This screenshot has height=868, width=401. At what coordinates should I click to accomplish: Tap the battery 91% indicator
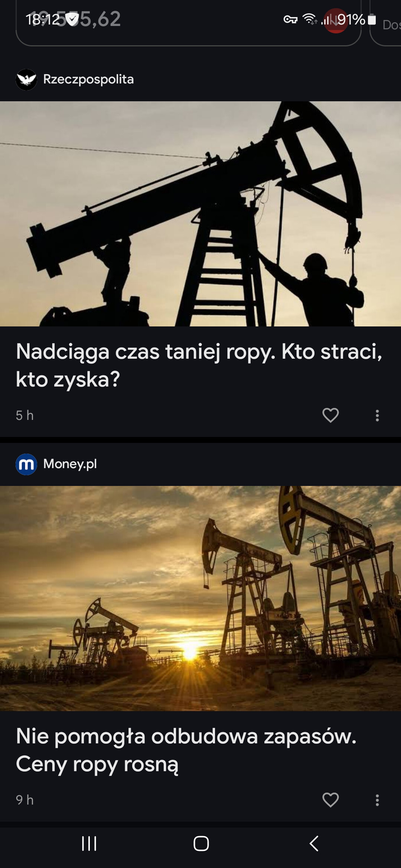point(357,19)
